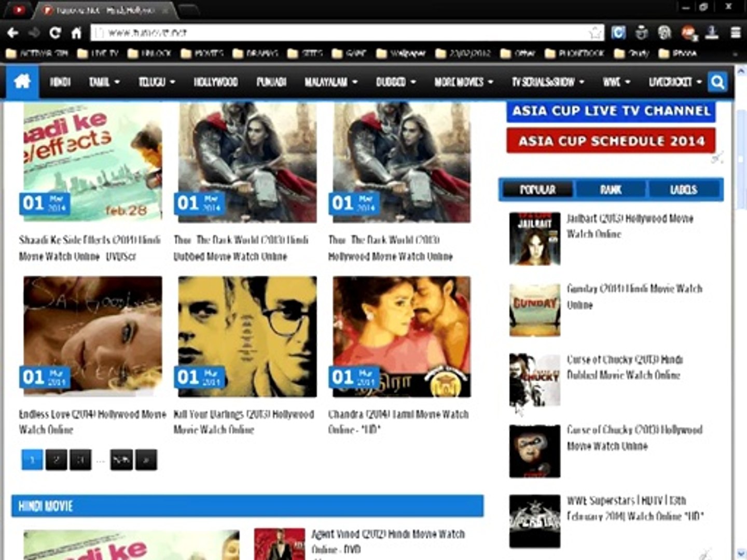Expand the TAMIL dropdown menu

(104, 82)
